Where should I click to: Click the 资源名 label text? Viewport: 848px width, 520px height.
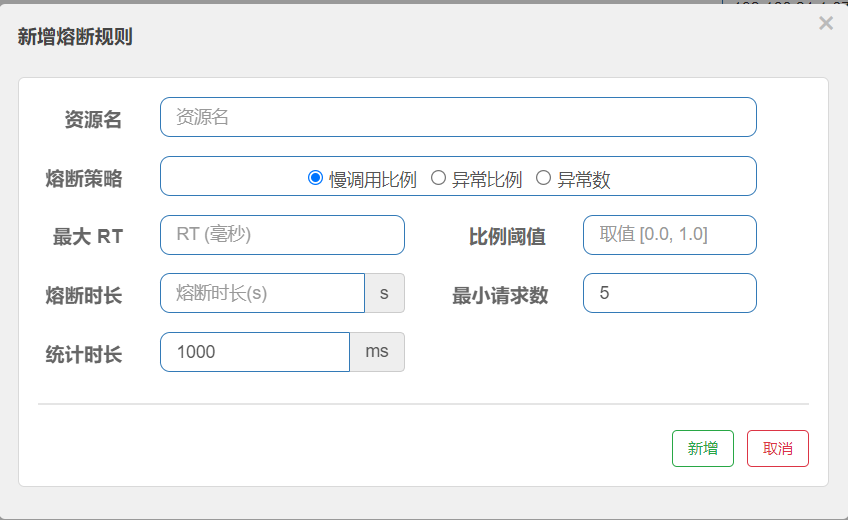93,120
